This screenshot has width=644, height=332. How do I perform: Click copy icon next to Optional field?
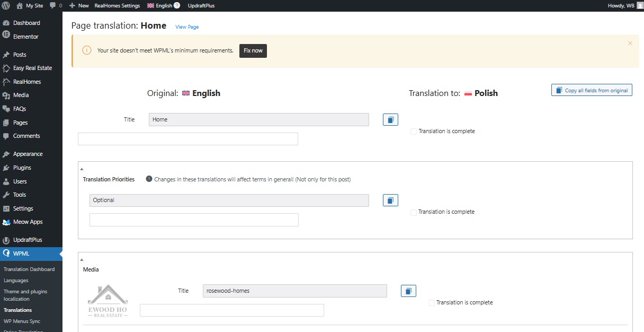point(390,200)
